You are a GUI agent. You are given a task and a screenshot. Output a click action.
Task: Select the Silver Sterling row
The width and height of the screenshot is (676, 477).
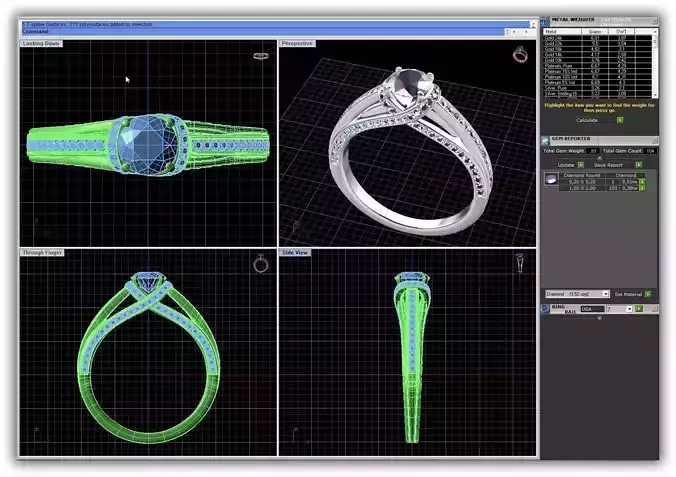point(598,94)
